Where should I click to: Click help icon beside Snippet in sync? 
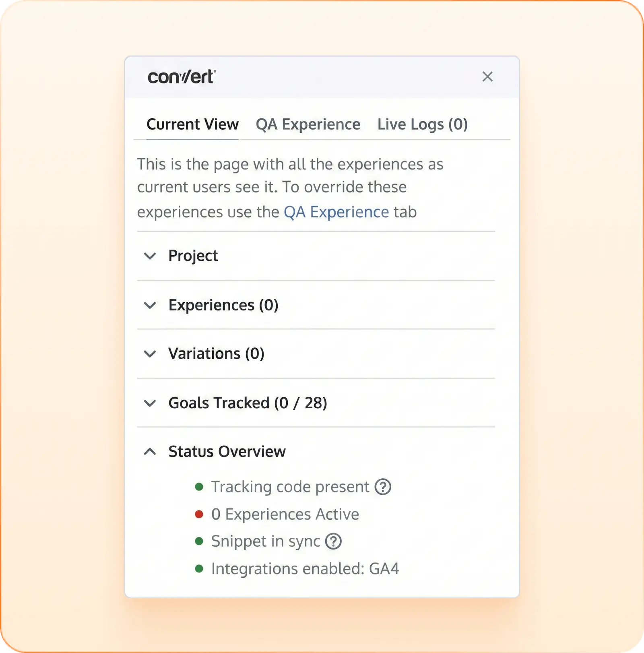click(x=333, y=541)
